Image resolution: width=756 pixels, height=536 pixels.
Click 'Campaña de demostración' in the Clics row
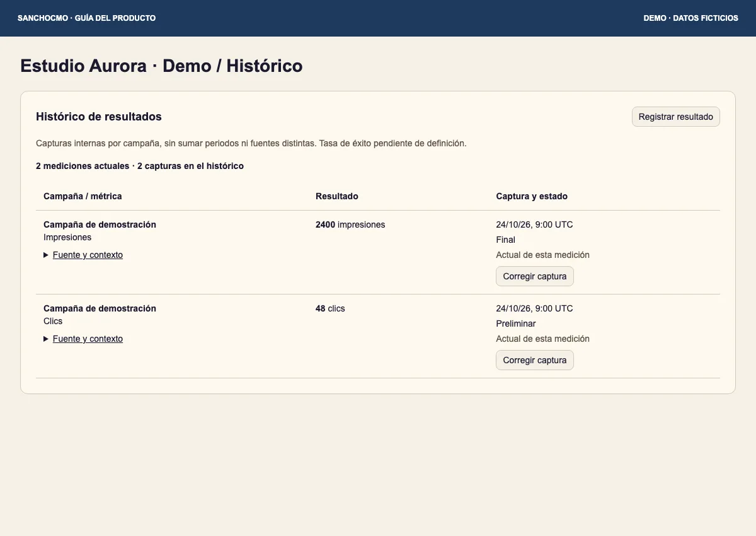(x=100, y=308)
